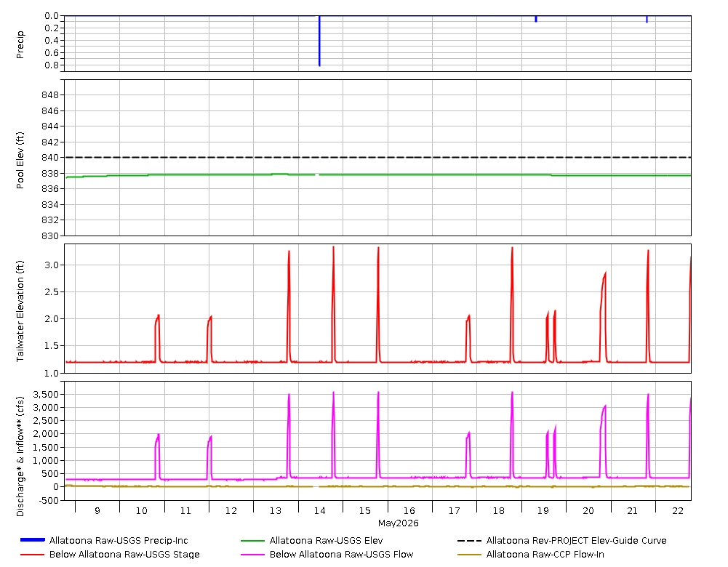This screenshot has height=567, width=728.
Task: Click the Tailwater Elevation (ft) axis label
Action: 20,311
